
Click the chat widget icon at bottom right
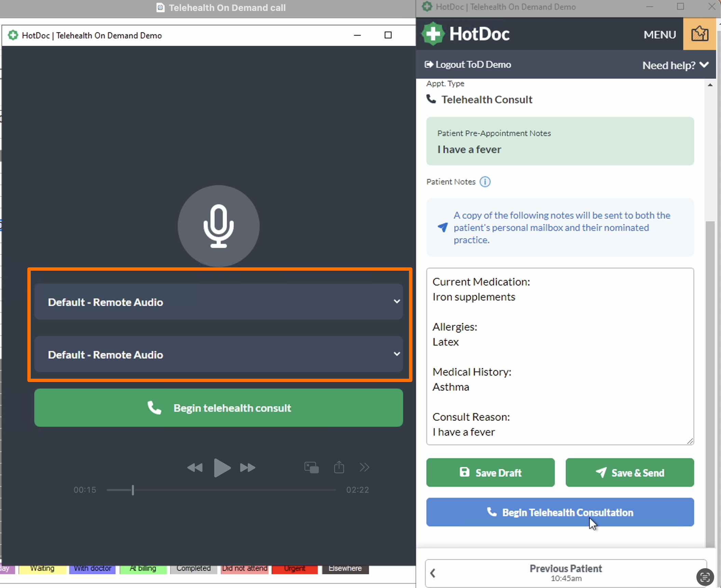[705, 577]
